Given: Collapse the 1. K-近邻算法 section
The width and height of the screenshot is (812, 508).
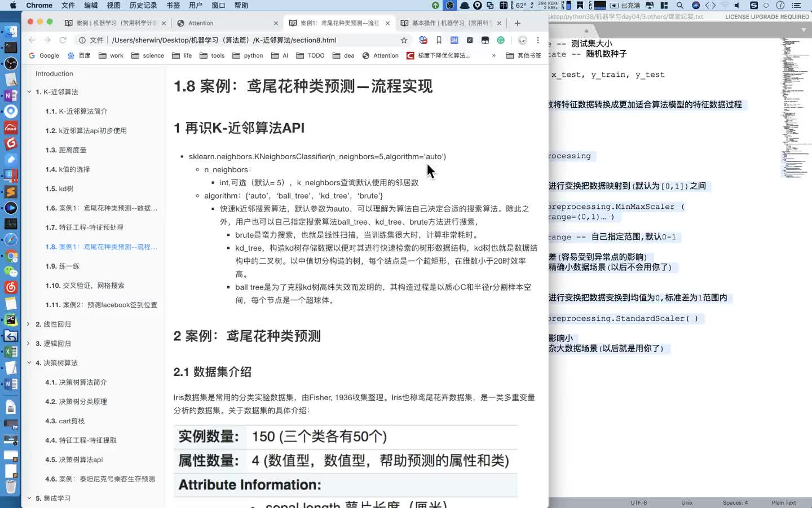Looking at the screenshot, I should tap(29, 92).
